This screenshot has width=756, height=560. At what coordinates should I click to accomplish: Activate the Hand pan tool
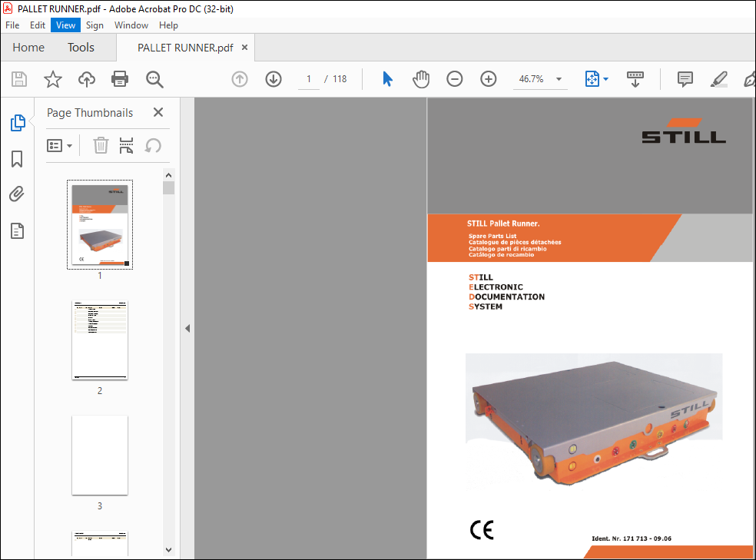[x=421, y=79]
